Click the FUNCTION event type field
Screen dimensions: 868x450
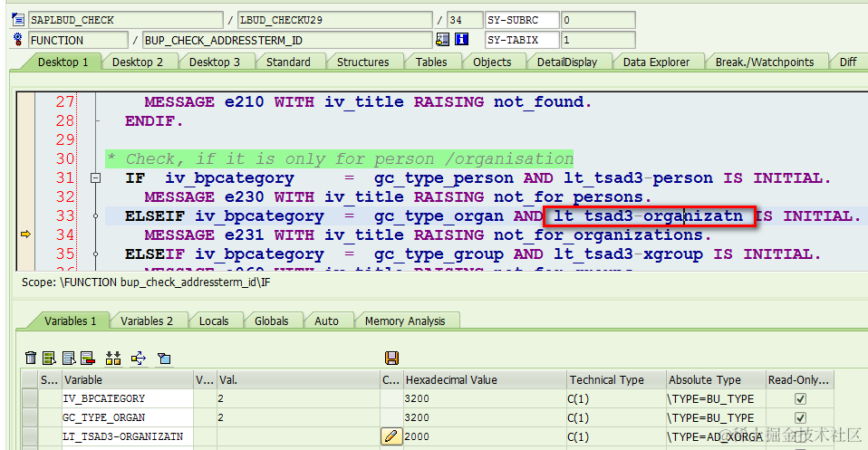(x=78, y=40)
